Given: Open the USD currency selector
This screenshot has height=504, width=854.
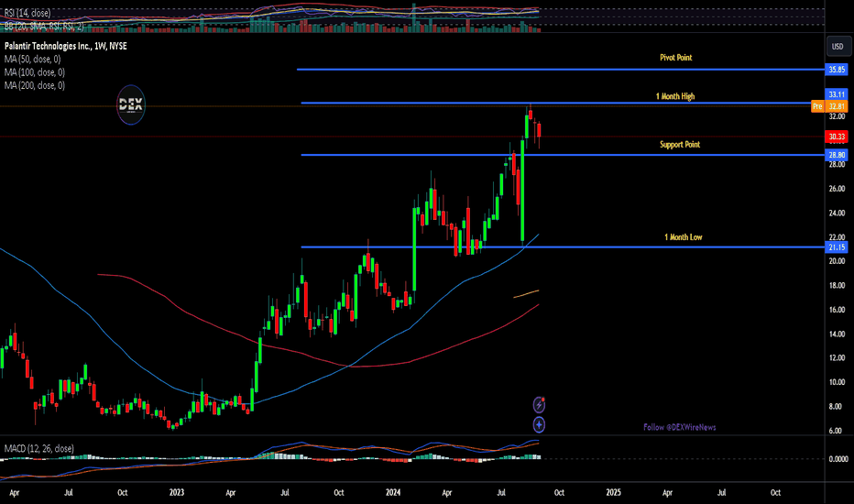Looking at the screenshot, I should tap(838, 47).
